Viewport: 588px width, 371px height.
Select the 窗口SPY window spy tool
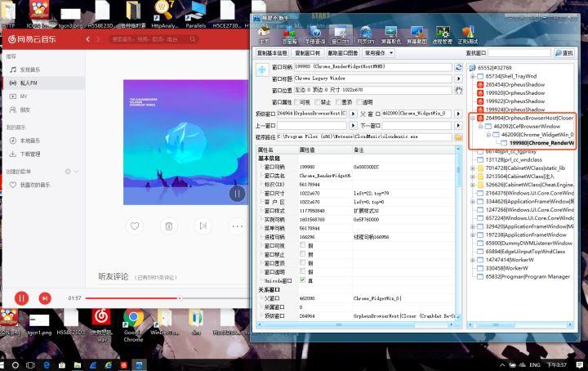pyautogui.click(x=341, y=35)
